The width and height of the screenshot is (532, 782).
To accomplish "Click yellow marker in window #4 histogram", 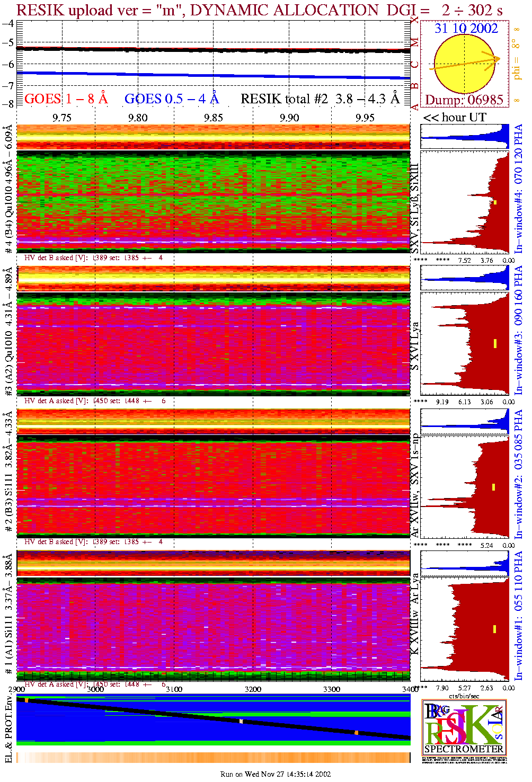I will point(495,202).
